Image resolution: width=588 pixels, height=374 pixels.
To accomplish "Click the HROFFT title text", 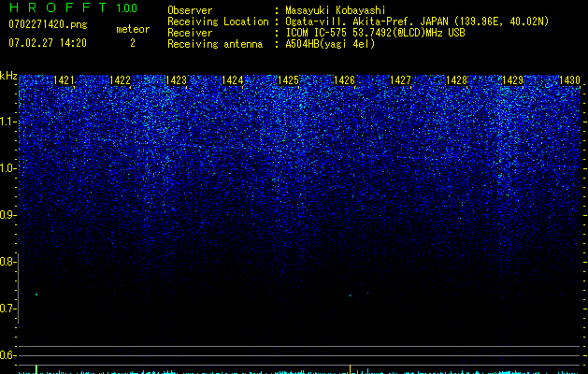I will (x=58, y=7).
